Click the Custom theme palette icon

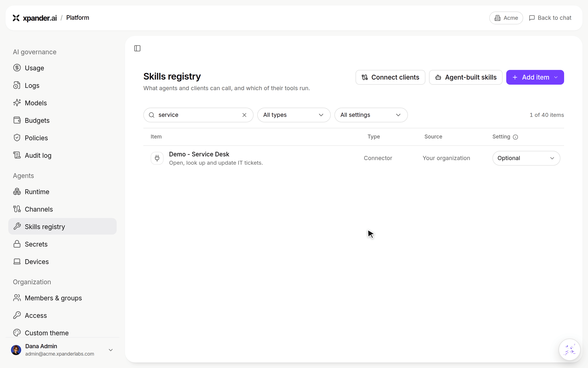pyautogui.click(x=17, y=333)
